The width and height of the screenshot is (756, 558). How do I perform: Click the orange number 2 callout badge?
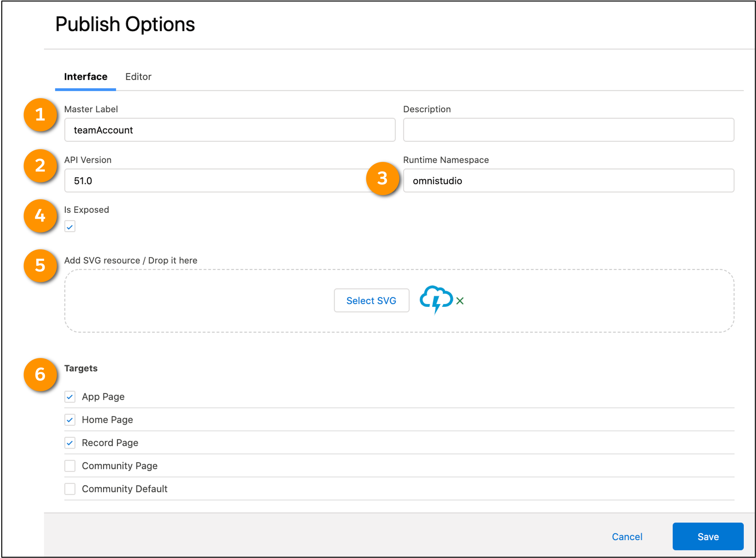click(40, 165)
